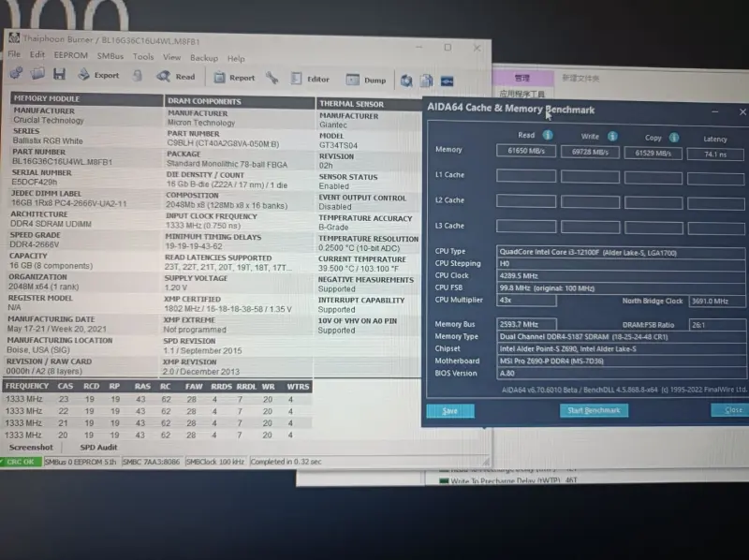
Task: Open the Backup menu
Action: tap(204, 58)
